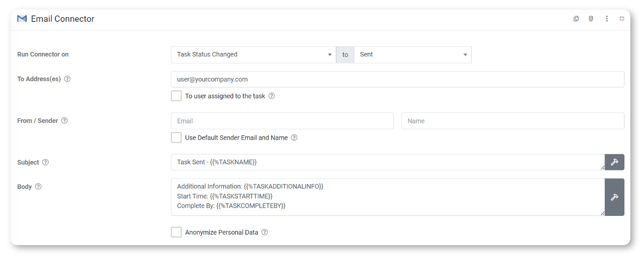This screenshot has width=644, height=261.
Task: Tick Anonymize Personal Data checkbox
Action: pos(176,232)
